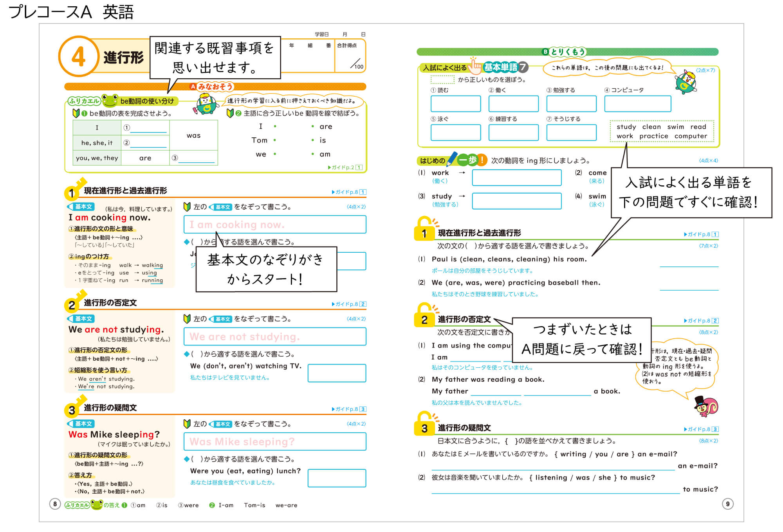Open ガイドp.8 link beside right-page section 1 heading
The image size is (783, 532).
pyautogui.click(x=701, y=234)
